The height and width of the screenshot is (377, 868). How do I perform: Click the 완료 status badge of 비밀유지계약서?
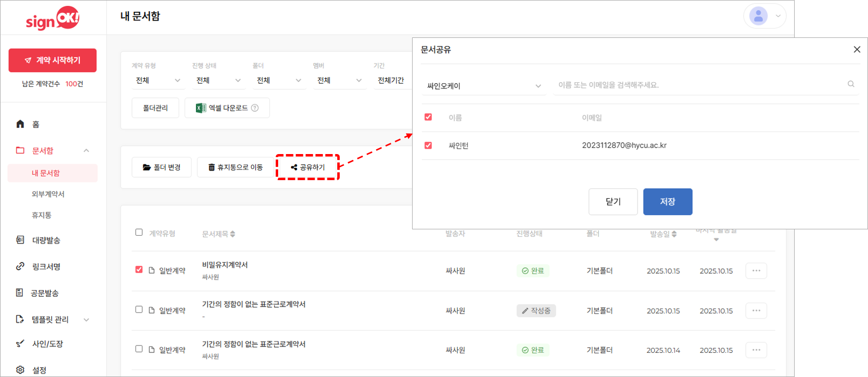point(533,271)
